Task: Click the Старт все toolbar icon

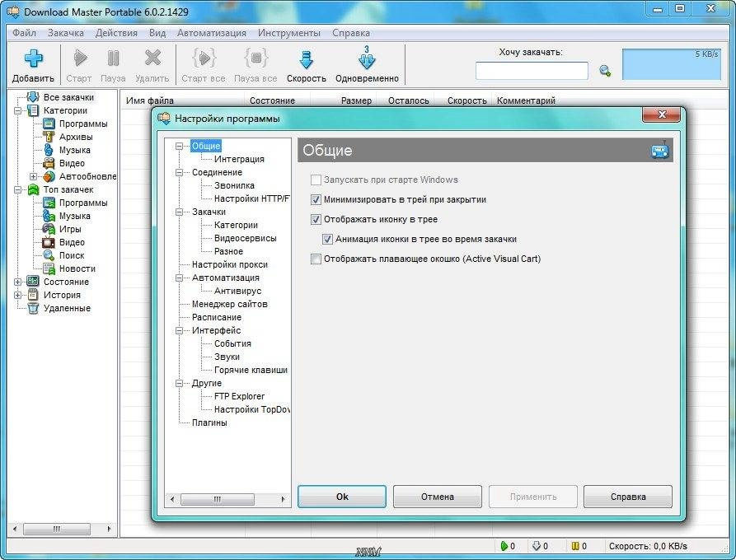Action: (204, 58)
